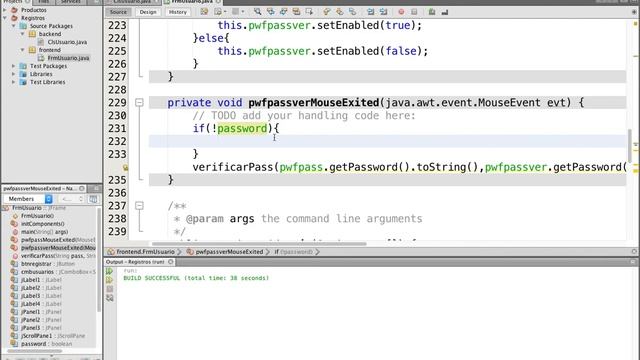Click the Previous Bookmark toolbar icon

click(x=327, y=12)
